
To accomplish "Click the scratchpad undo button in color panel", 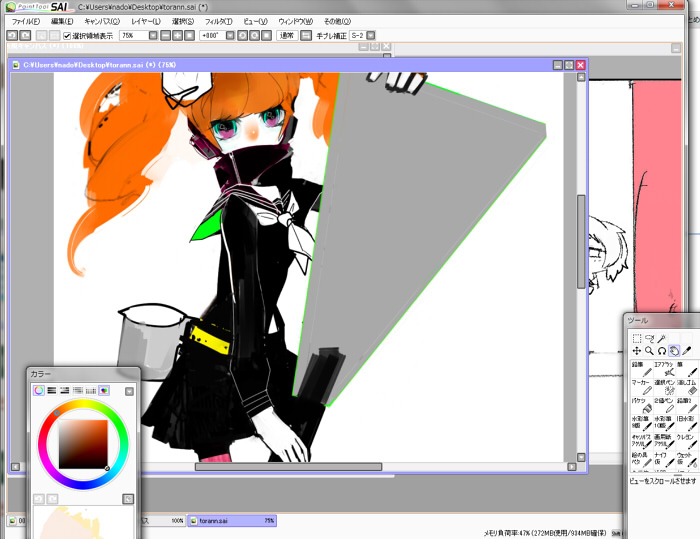I will coord(39,499).
